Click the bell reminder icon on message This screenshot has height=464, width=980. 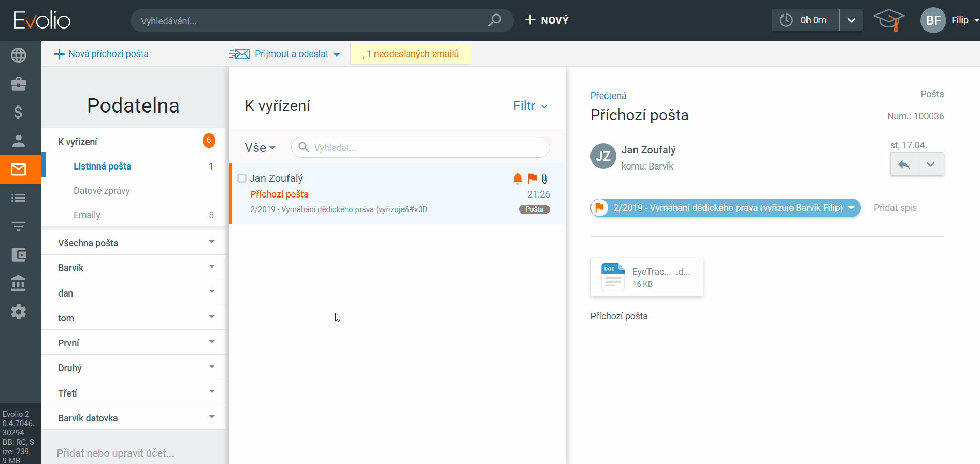(517, 178)
